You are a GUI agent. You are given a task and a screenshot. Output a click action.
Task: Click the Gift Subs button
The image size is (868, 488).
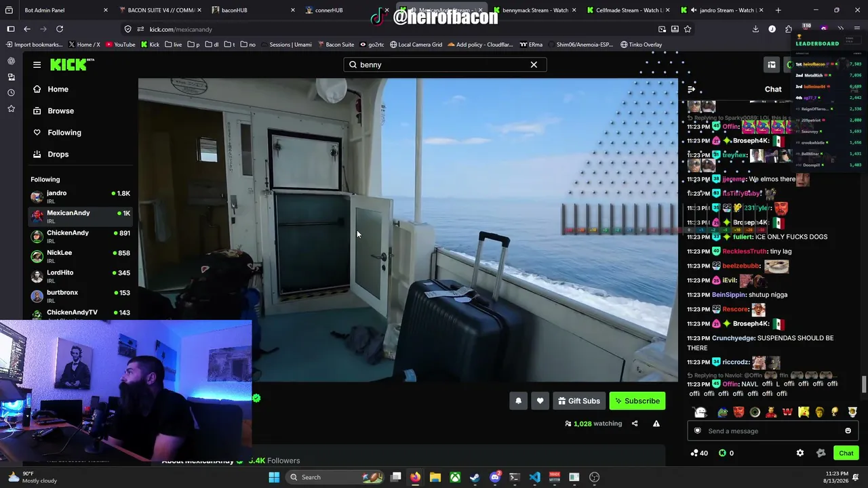(578, 401)
